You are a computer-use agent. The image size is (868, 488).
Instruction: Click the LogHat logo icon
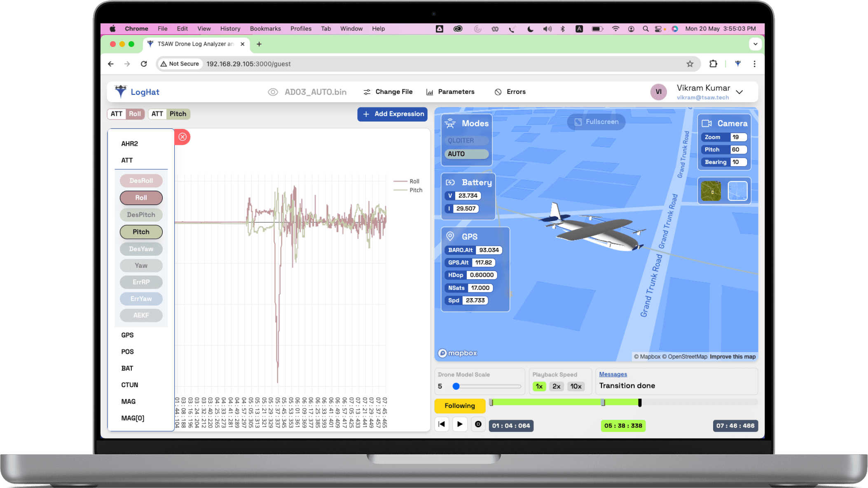121,91
